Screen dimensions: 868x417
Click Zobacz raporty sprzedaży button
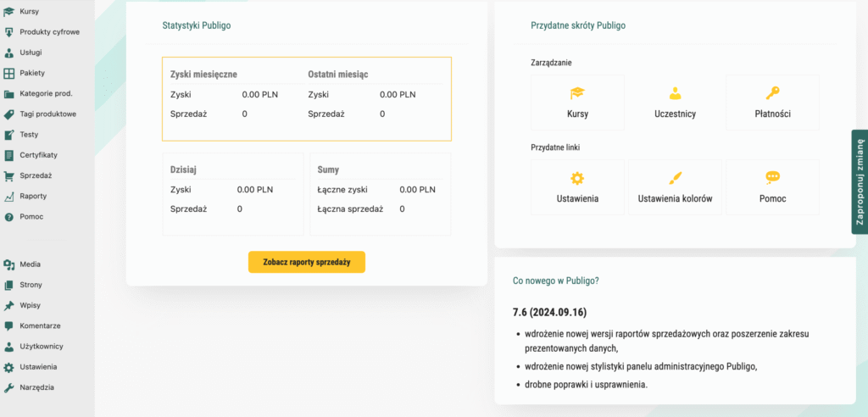point(307,262)
